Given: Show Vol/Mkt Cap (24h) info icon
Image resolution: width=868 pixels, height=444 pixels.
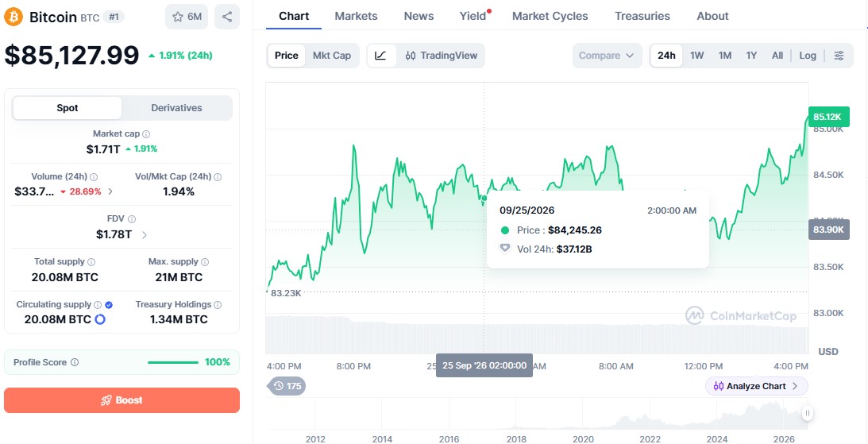Looking at the screenshot, I should click(x=218, y=177).
